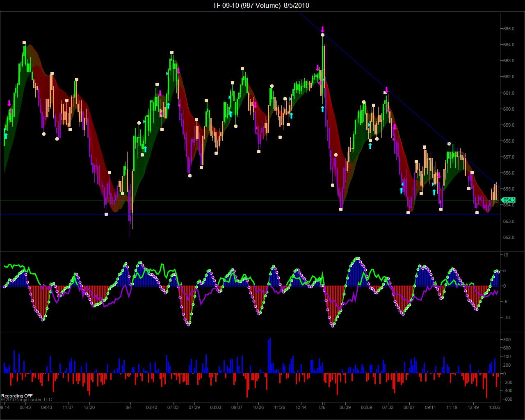Click the 12:44 time axis label
This screenshot has width=525, height=420.
[x=301, y=408]
